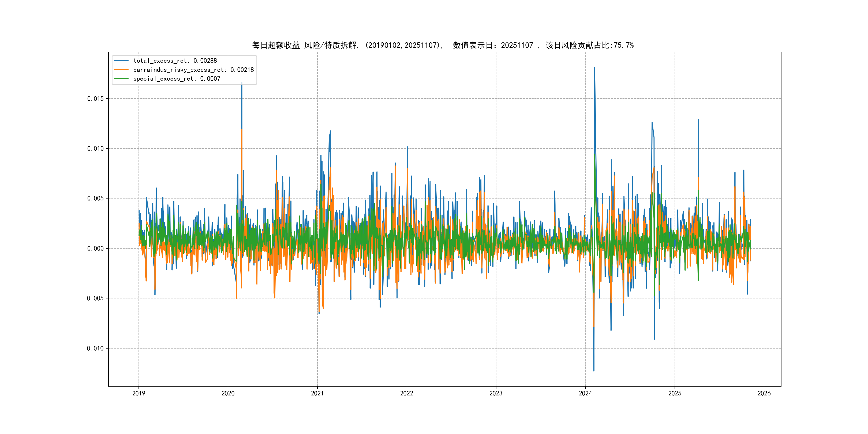
Task: Click the -0.010 y-axis tick label
Action: click(94, 348)
